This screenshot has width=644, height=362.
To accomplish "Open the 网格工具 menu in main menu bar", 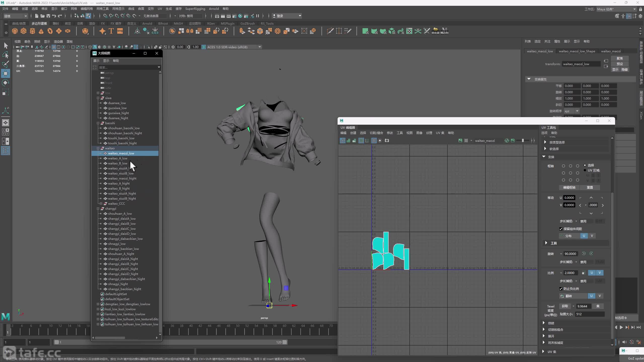I will click(x=102, y=9).
